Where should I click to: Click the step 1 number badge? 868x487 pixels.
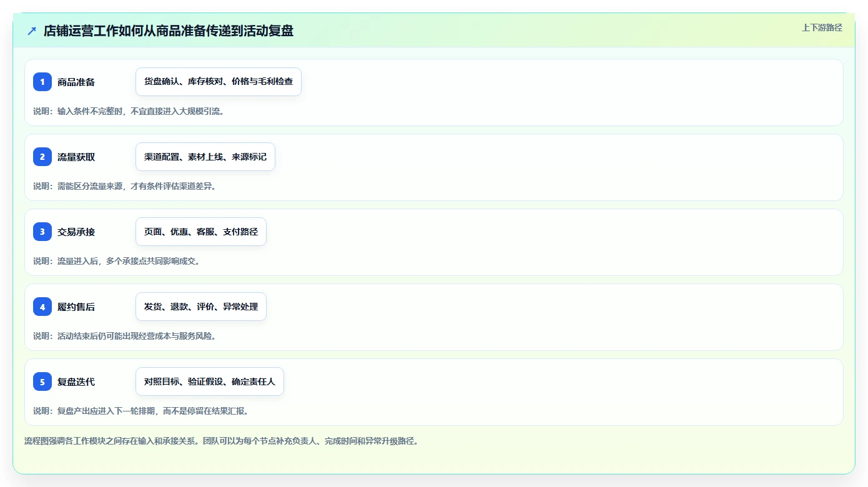[42, 82]
